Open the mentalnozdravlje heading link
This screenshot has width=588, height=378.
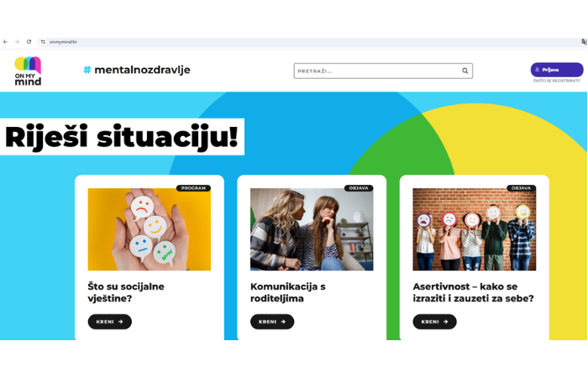tap(142, 70)
